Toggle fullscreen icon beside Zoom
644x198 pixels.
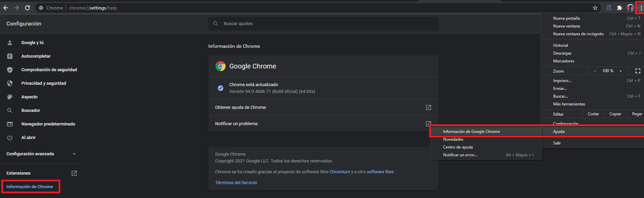click(638, 71)
